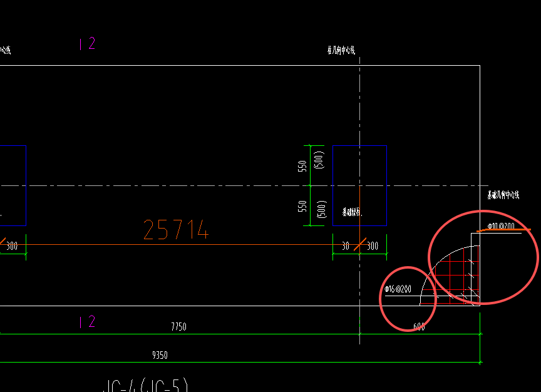
Task: Click the 600 dimension text at bottom right
Action: [x=419, y=326]
